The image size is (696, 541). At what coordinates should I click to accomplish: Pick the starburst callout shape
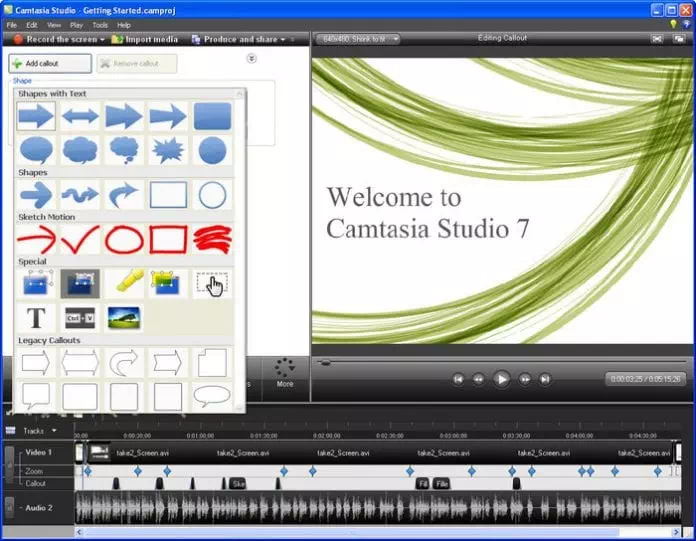(168, 150)
